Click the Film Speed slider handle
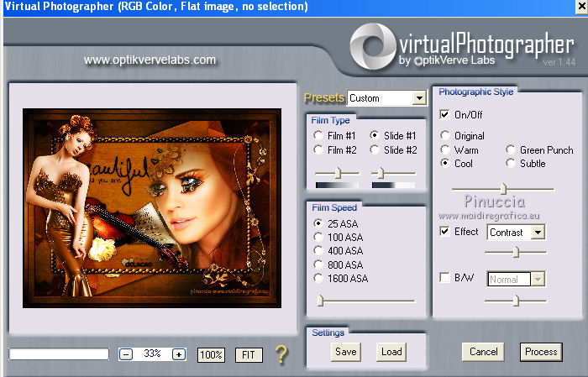 (x=320, y=301)
